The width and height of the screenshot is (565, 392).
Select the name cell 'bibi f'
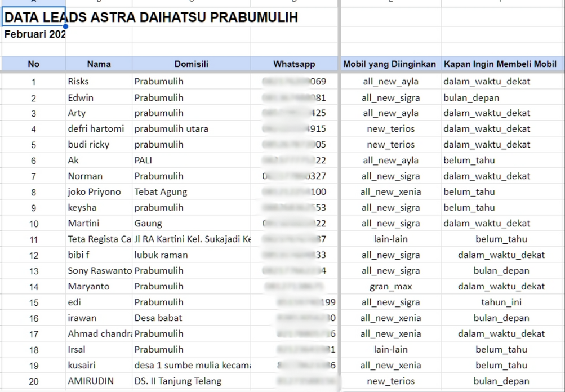(99, 255)
